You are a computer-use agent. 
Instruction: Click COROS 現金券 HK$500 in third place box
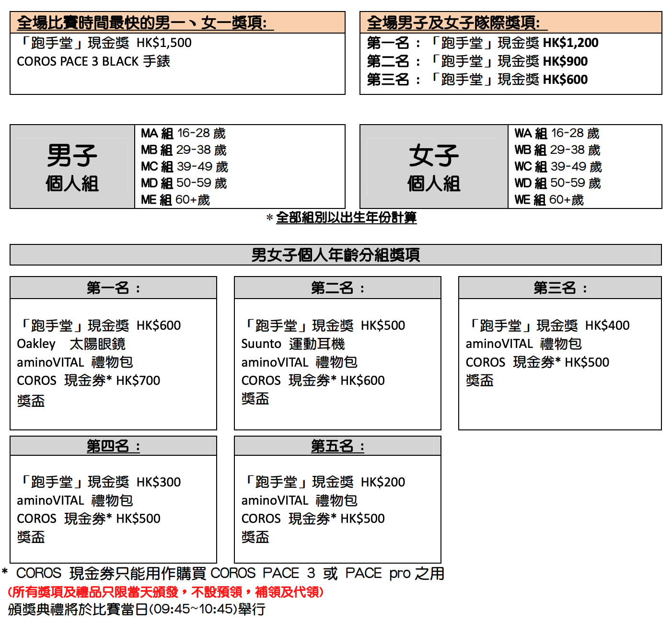click(538, 362)
